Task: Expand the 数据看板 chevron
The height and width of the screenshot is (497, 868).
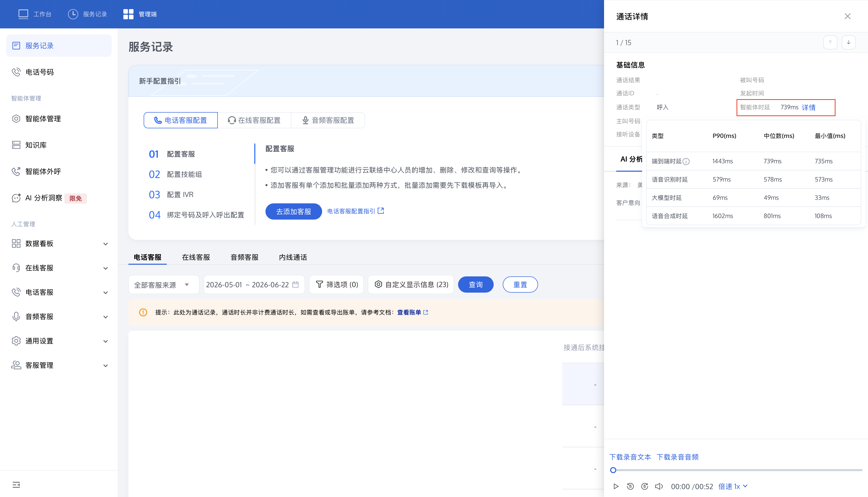Action: pos(106,244)
